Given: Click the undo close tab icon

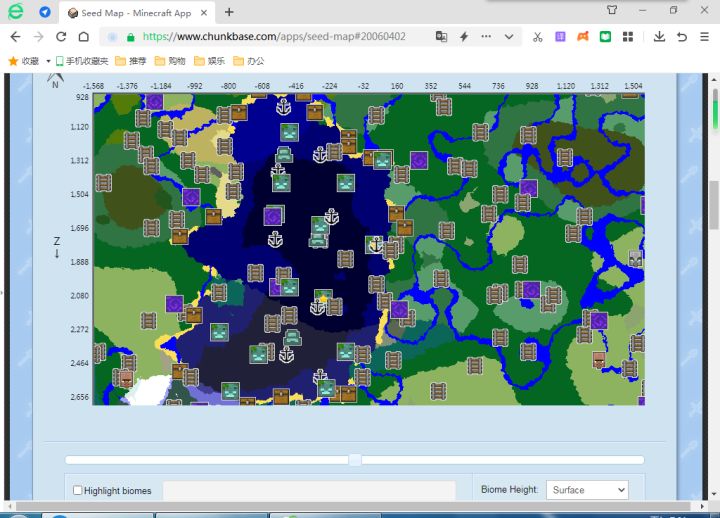Looking at the screenshot, I should [x=682, y=37].
